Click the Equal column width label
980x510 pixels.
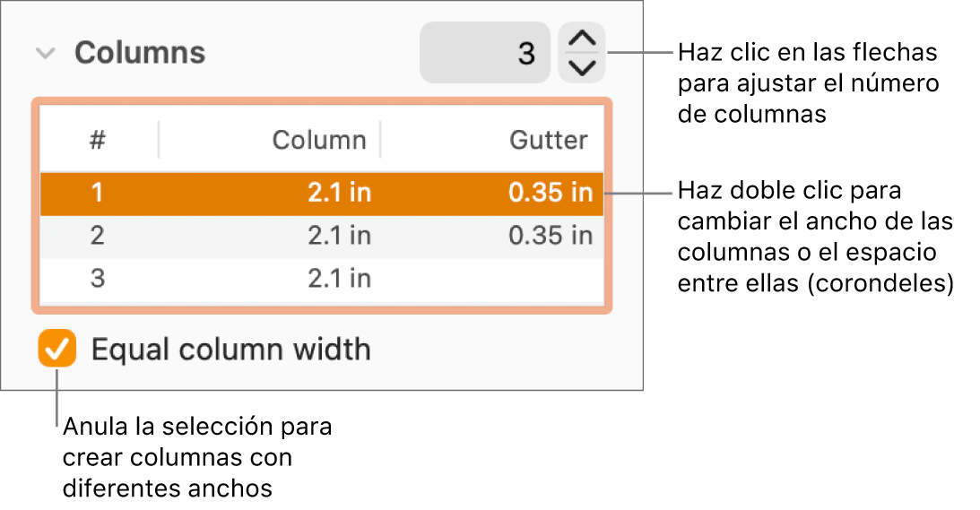[x=231, y=349]
